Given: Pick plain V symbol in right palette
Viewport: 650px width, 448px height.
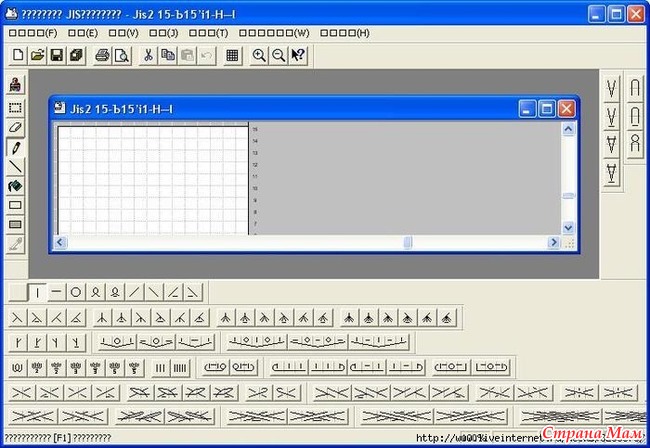Looking at the screenshot, I should coord(611,88).
